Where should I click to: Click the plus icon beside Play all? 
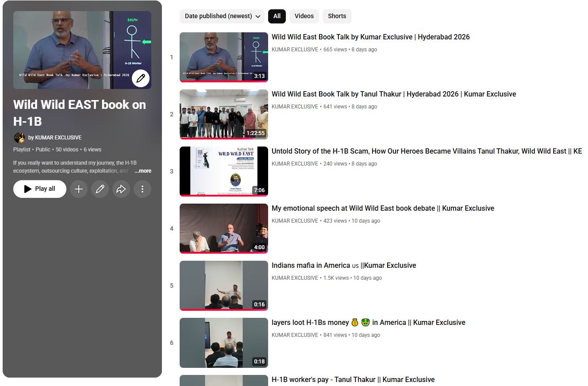pos(79,189)
